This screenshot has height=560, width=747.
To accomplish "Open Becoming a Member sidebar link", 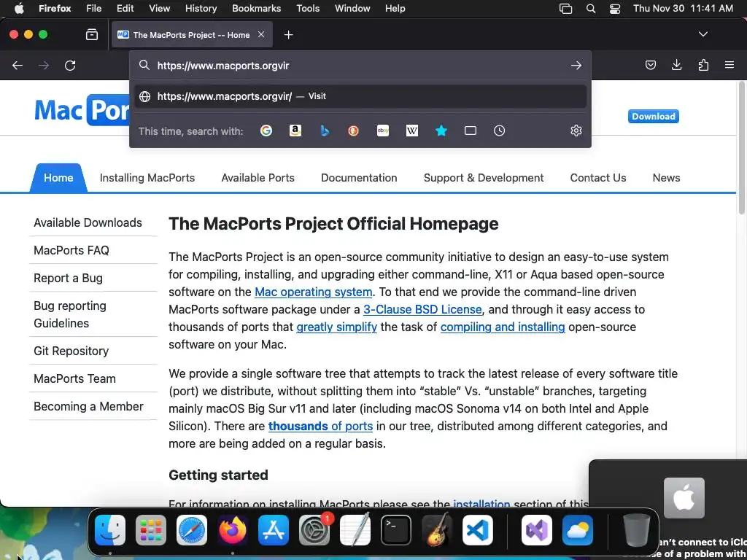I will 88,406.
